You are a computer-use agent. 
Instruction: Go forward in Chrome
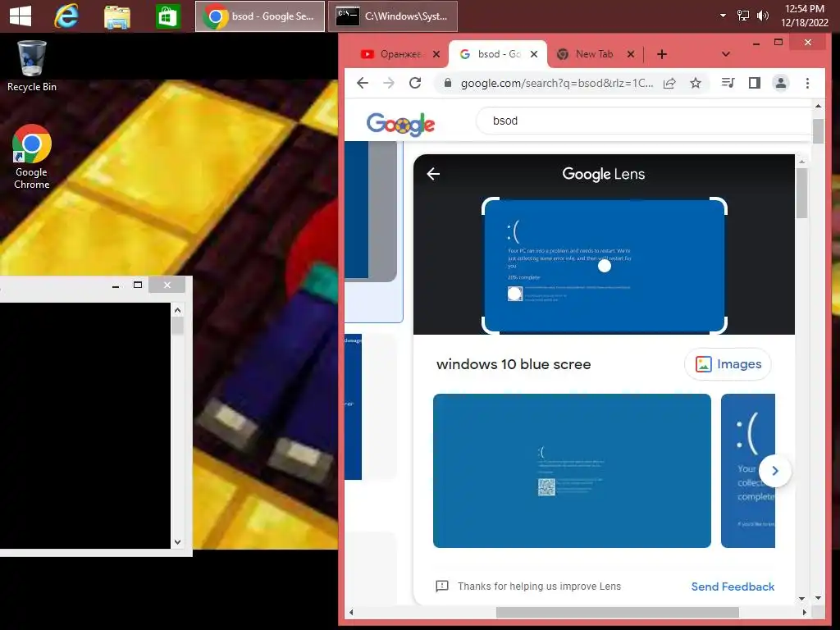[389, 83]
